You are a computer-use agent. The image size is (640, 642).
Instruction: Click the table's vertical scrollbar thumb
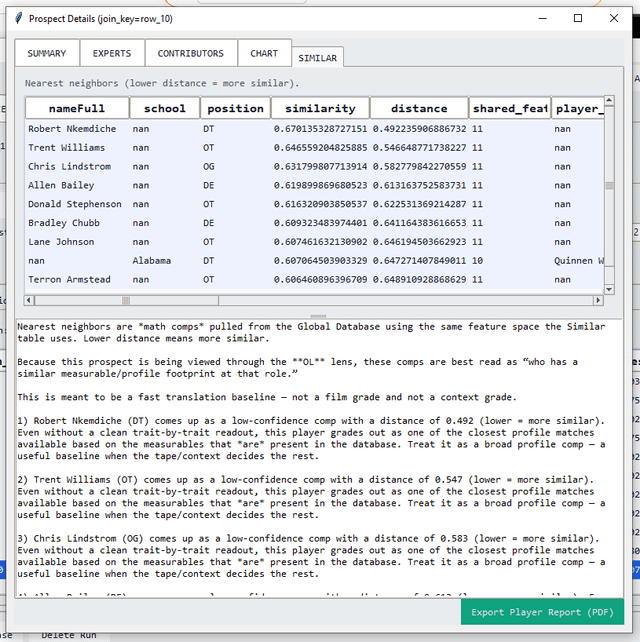coord(609,185)
